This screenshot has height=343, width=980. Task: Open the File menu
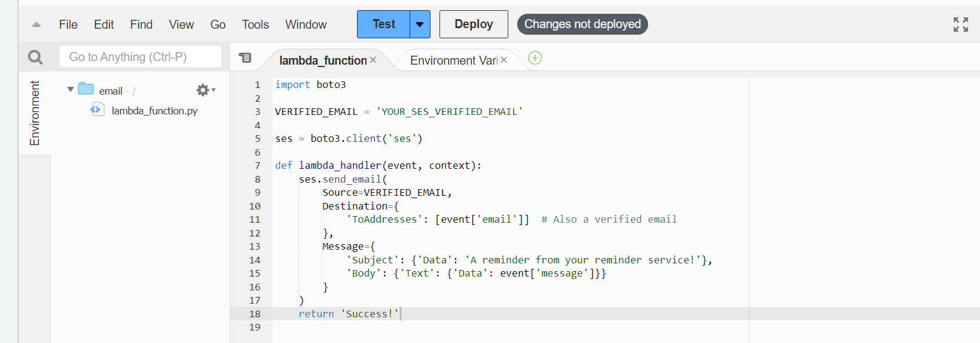68,25
